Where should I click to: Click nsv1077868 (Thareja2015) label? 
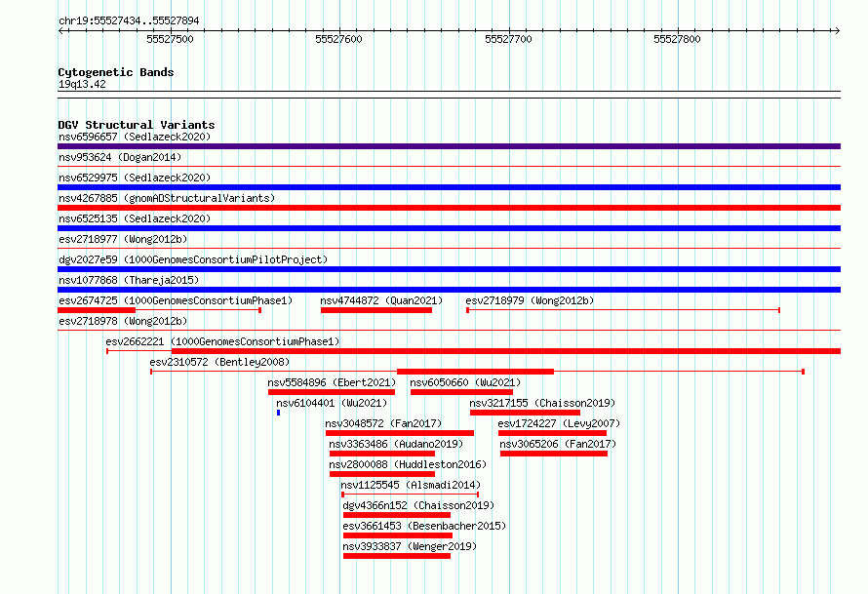[129, 280]
